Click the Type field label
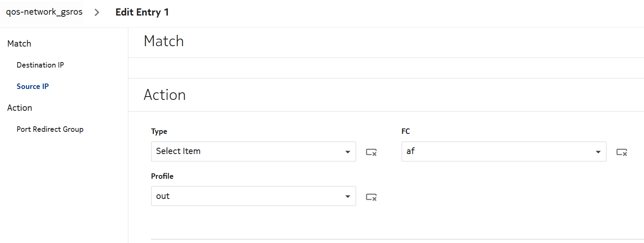The image size is (644, 243). click(159, 131)
